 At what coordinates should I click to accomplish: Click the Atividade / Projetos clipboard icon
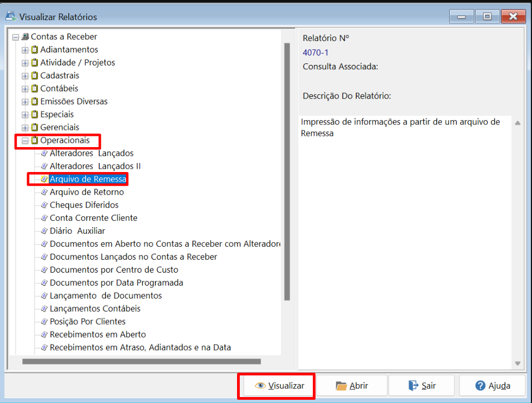tap(35, 62)
